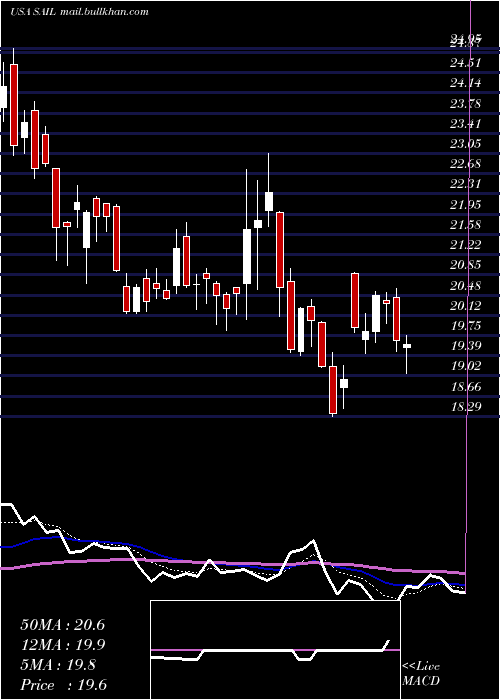Click the 20.85 price axis label
Viewport: 500px width, 700px height.
[466, 265]
